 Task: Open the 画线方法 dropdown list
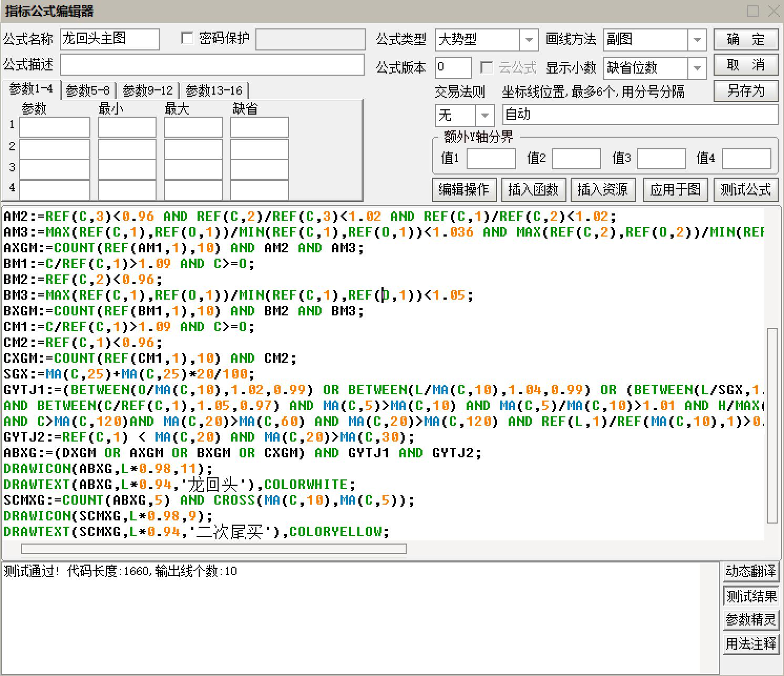697,39
